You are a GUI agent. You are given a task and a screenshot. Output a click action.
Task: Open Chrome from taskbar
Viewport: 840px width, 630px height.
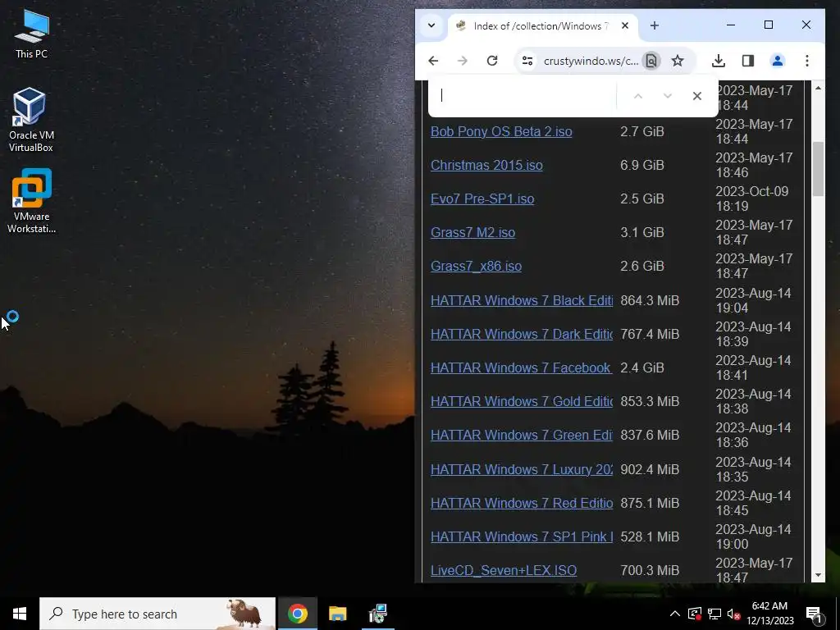[297, 614]
